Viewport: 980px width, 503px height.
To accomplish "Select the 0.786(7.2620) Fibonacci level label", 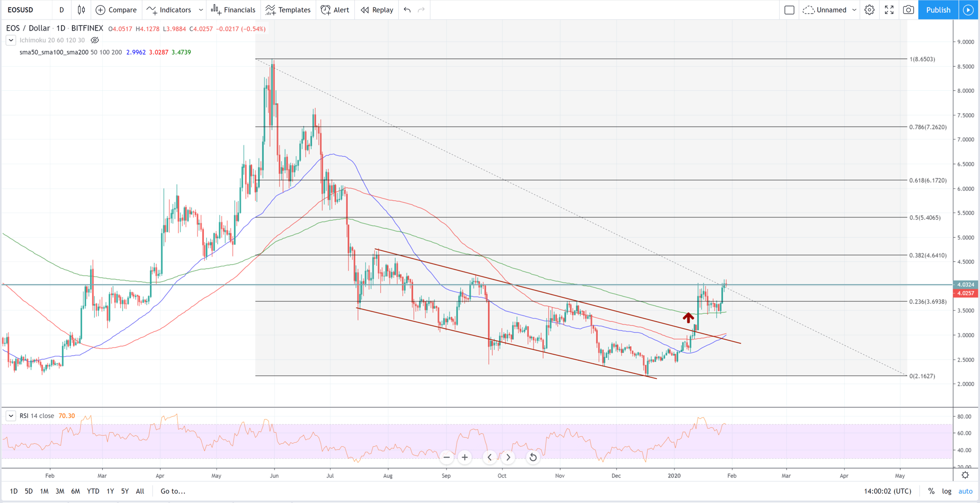I will point(928,127).
